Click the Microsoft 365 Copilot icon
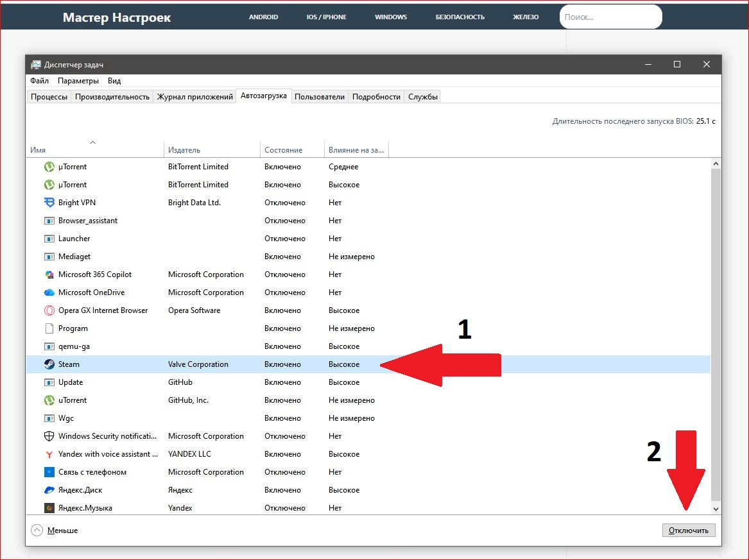This screenshot has width=749, height=560. [49, 275]
